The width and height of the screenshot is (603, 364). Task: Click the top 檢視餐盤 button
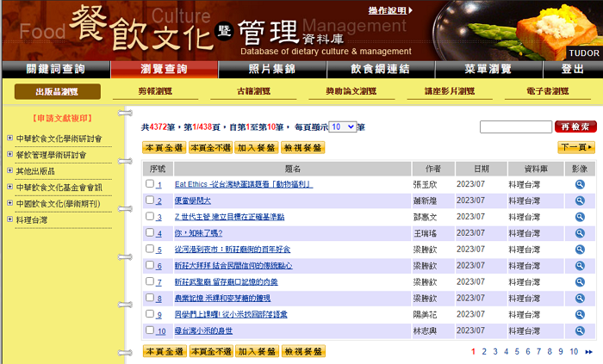[x=303, y=148]
